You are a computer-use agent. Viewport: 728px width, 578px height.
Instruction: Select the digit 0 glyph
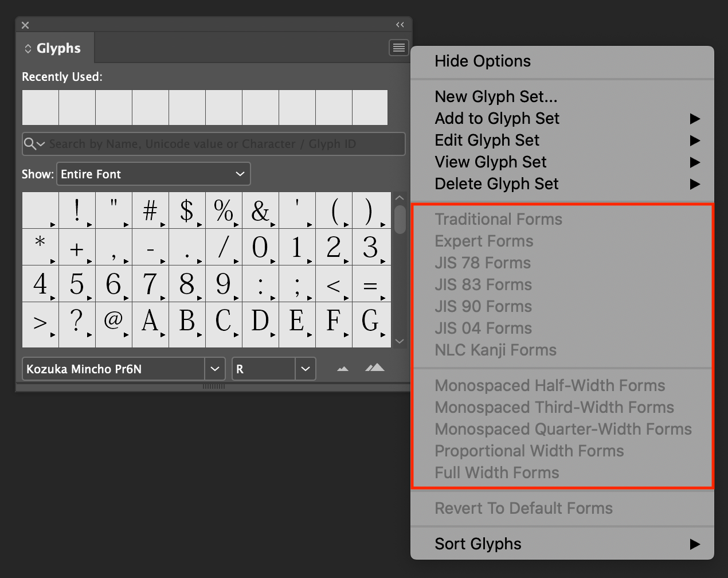[261, 247]
